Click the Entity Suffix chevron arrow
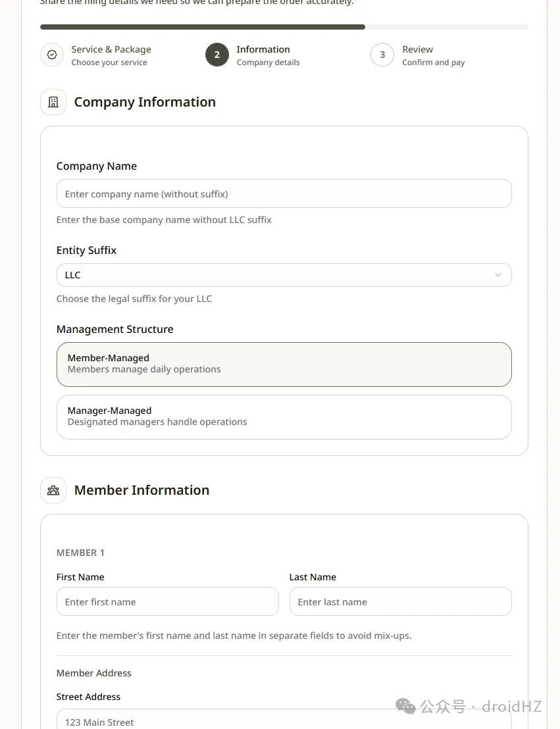The image size is (560, 729). pos(498,275)
